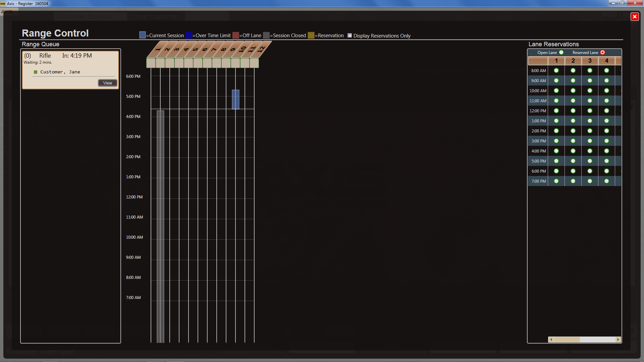Reserve lane 2 at 9:00 AM
This screenshot has height=362, width=644.
pos(573,80)
